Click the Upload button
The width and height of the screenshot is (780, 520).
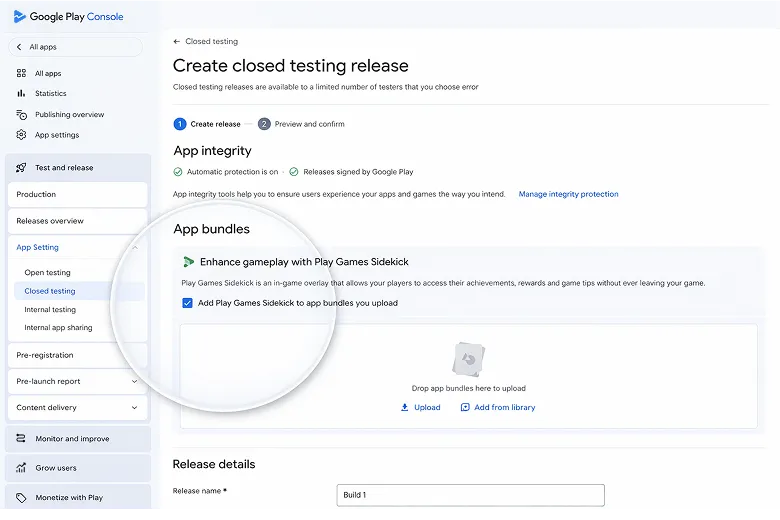coord(421,407)
